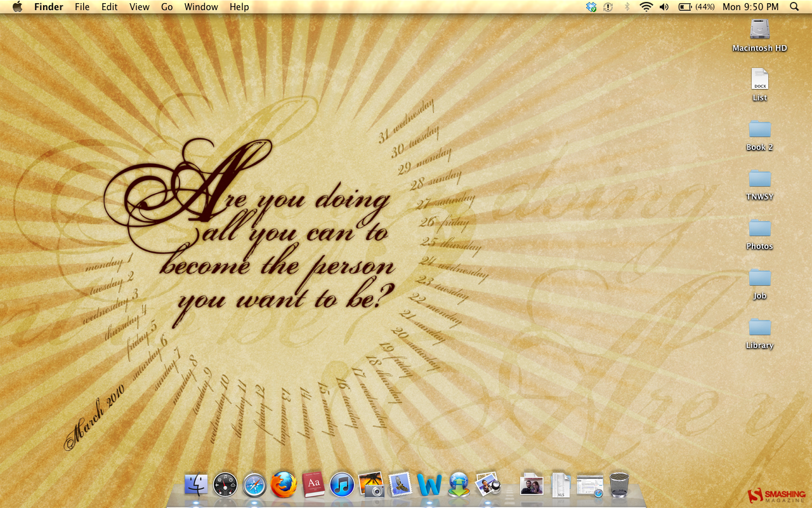Open the volume control in menu bar
Viewport: 812px width, 508px height.
click(664, 7)
